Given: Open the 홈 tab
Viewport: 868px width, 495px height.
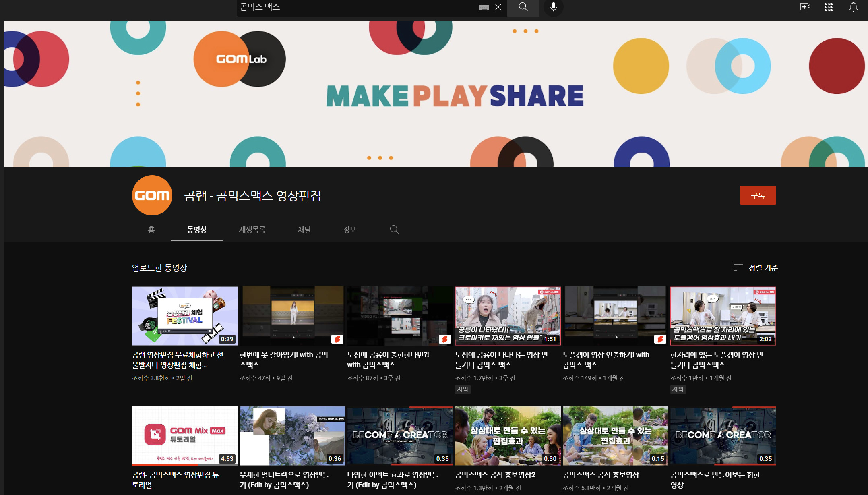Looking at the screenshot, I should tap(151, 230).
